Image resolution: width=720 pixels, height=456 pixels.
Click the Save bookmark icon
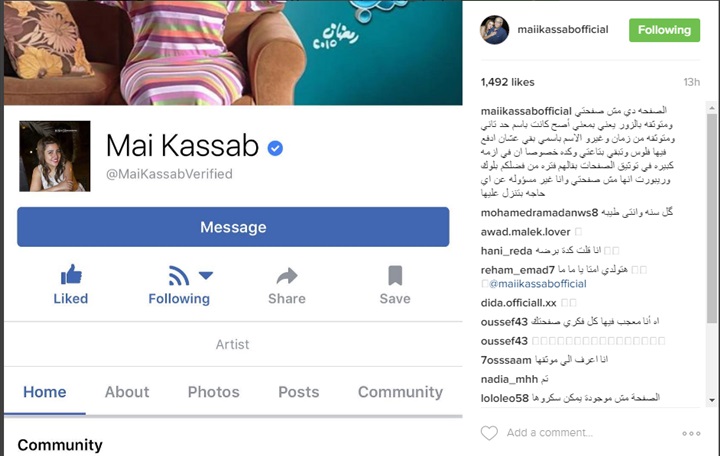[395, 275]
